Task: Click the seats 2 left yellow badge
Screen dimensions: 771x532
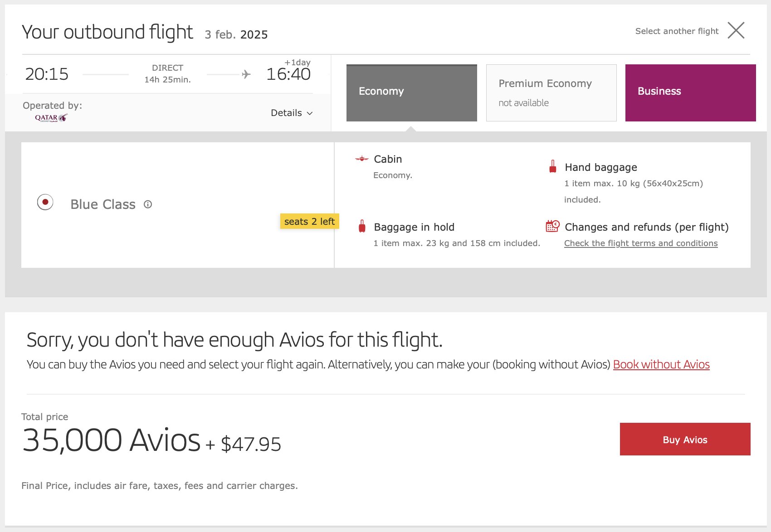Action: pos(309,221)
